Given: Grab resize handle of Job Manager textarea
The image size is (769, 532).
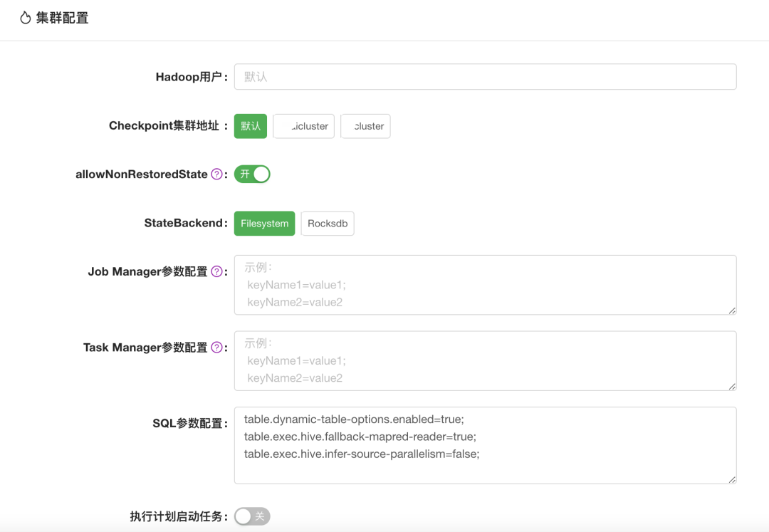Looking at the screenshot, I should coord(732,311).
